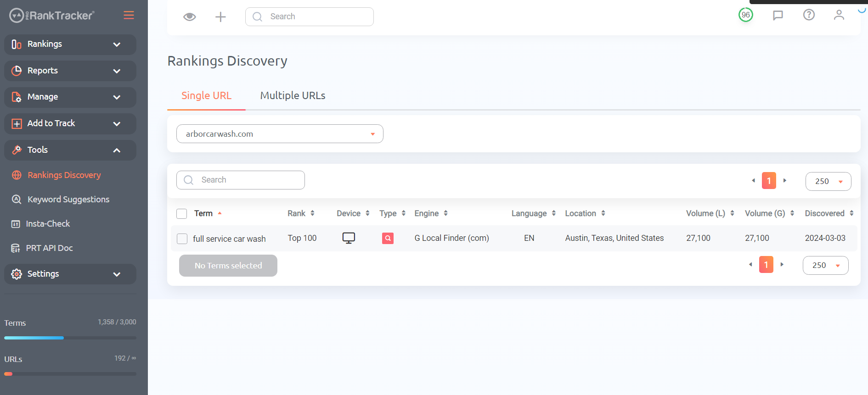The height and width of the screenshot is (395, 868).
Task: Sort by Rank column header
Action: 301,213
